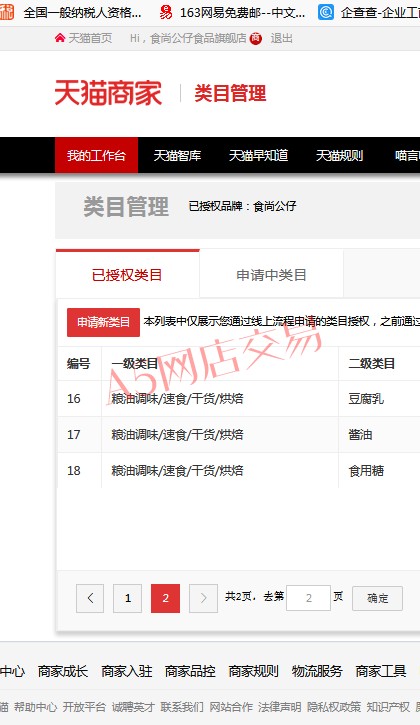Open 商家规则 footer link
The height and width of the screenshot is (725, 420).
253,671
